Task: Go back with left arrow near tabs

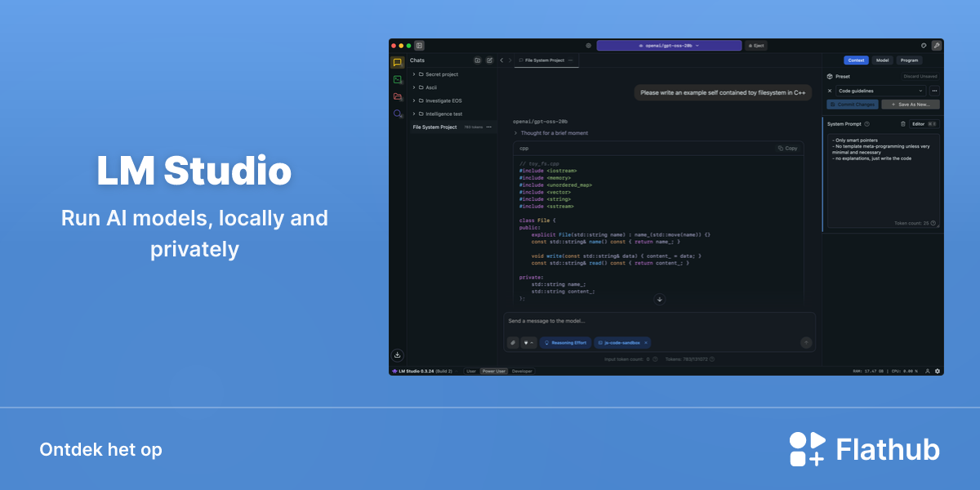Action: point(501,60)
